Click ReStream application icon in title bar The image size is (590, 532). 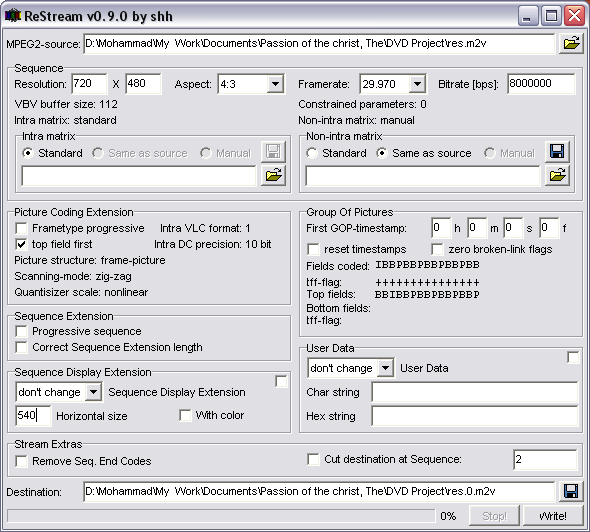click(x=13, y=16)
